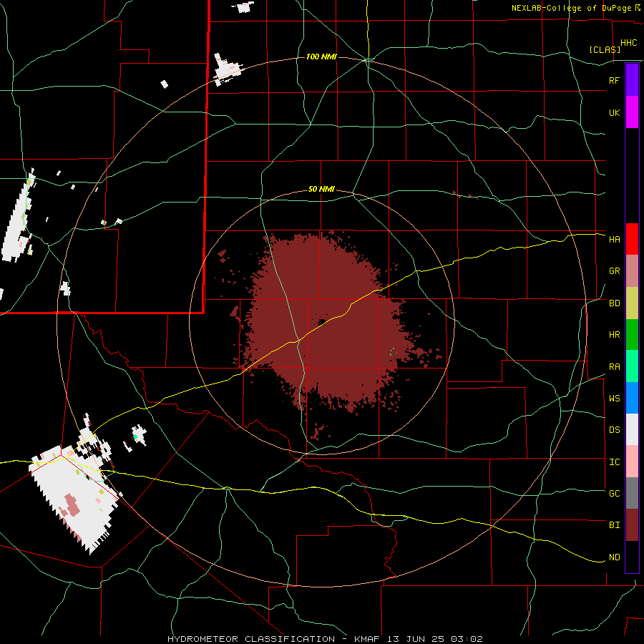Click the dry snow storm cell at southwest
This screenshot has height=644, width=644.
74,495
